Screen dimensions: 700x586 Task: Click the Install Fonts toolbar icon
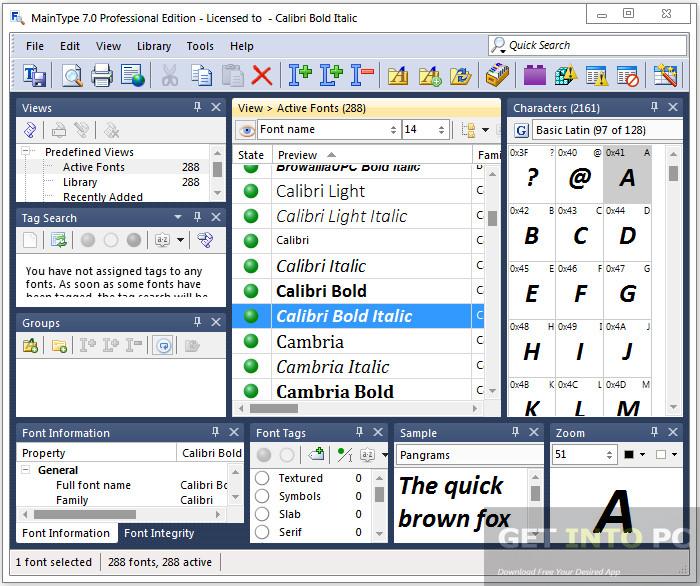click(35, 75)
